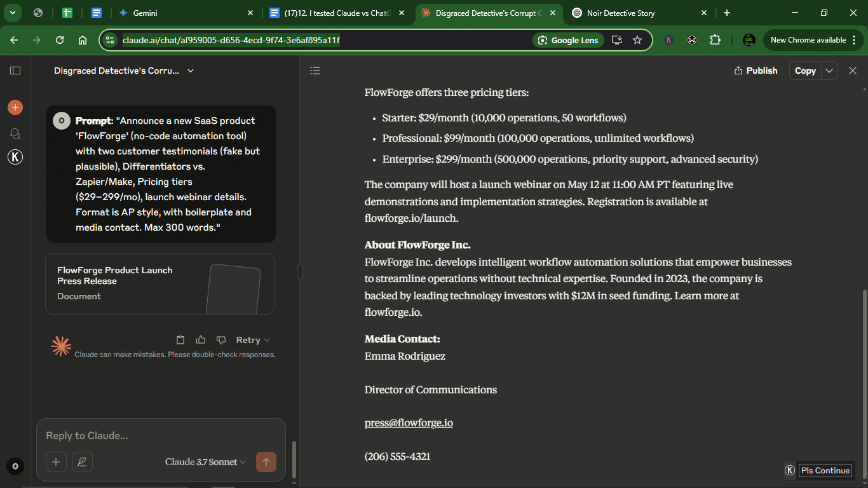Open FlowForge Product Launch Press Release document
This screenshot has width=868, height=488.
coord(159,283)
